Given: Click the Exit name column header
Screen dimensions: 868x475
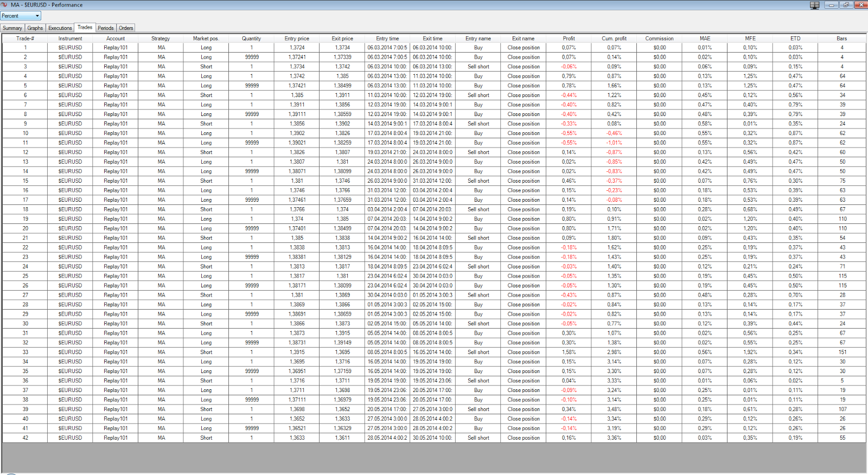Looking at the screenshot, I should [x=524, y=38].
